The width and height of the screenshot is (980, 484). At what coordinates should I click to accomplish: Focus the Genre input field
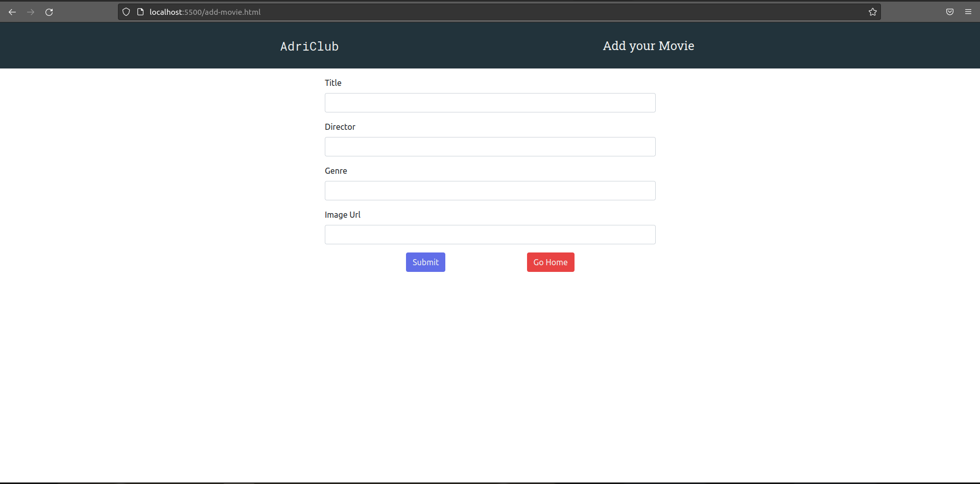(490, 191)
